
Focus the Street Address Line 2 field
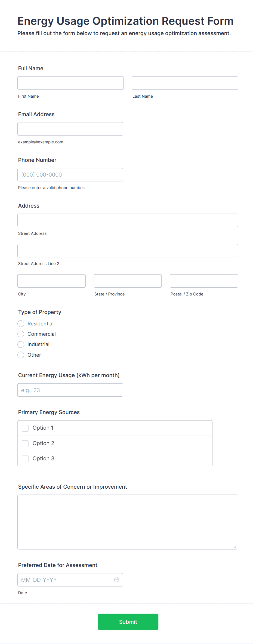128,251
